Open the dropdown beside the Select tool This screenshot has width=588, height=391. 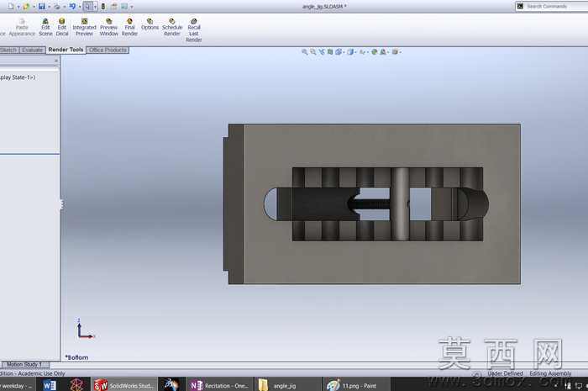(x=95, y=7)
